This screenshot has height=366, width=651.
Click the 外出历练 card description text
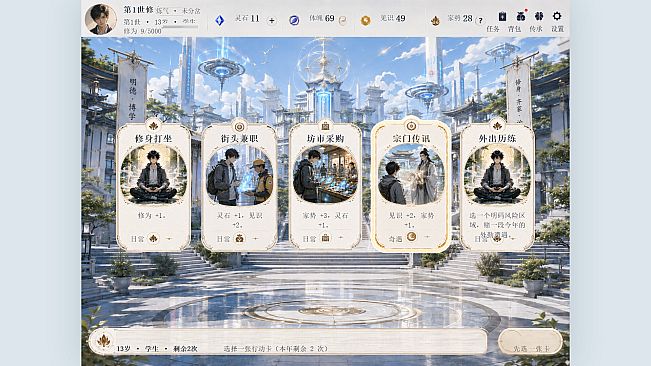click(497, 225)
